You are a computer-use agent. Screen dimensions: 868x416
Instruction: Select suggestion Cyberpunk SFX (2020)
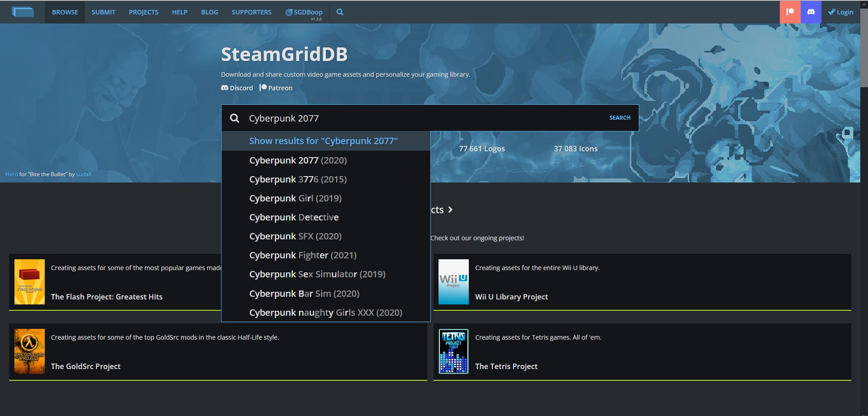(x=326, y=236)
